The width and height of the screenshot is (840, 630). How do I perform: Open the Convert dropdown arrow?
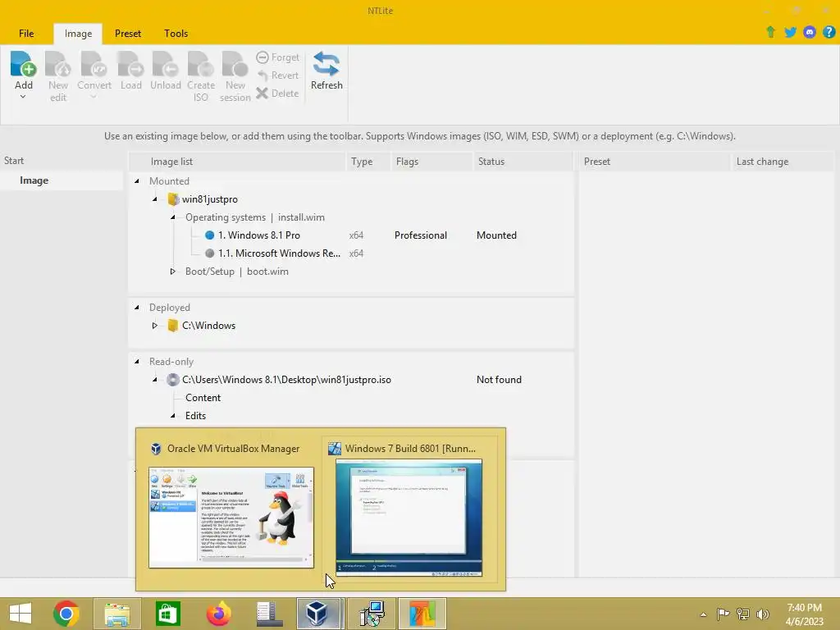coord(94,97)
